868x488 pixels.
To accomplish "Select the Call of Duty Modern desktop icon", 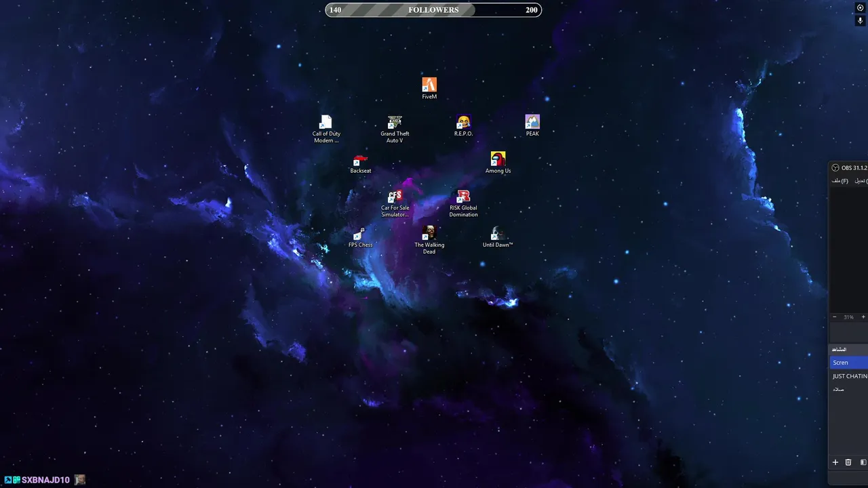I will (326, 129).
